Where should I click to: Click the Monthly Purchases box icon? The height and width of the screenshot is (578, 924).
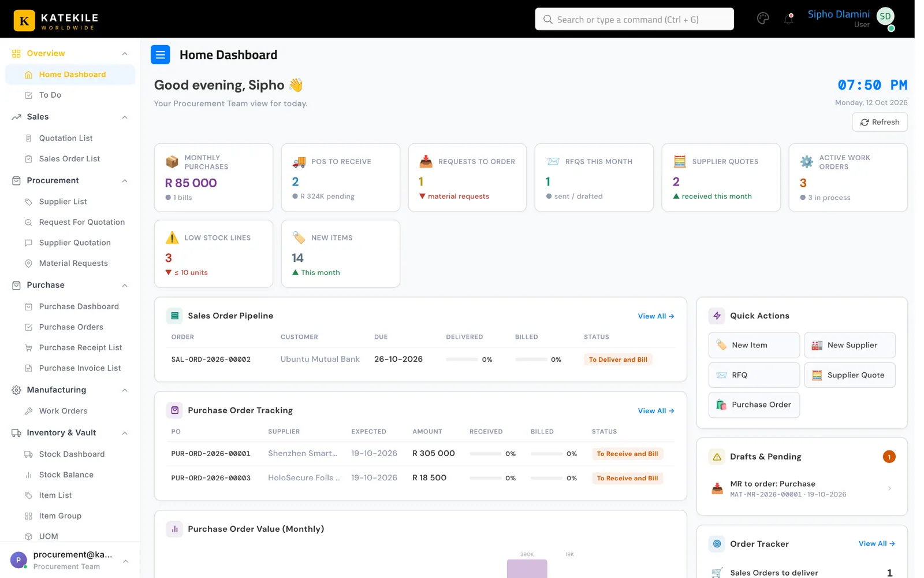click(172, 162)
